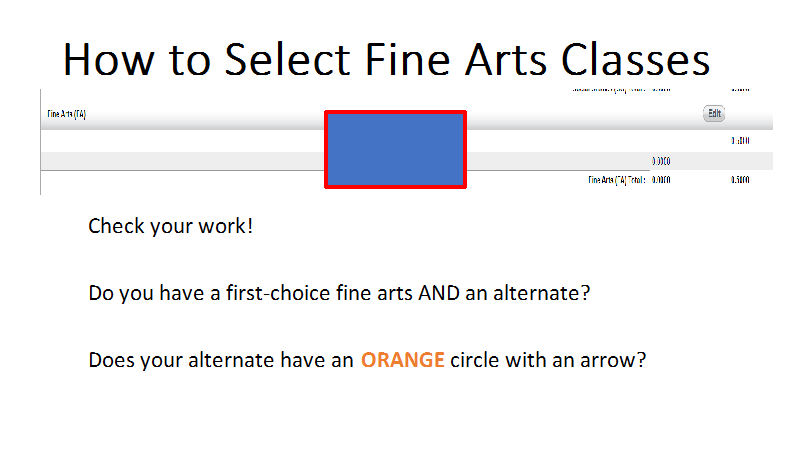
Task: Click 'Does your alternate have an' text
Action: pos(221,360)
